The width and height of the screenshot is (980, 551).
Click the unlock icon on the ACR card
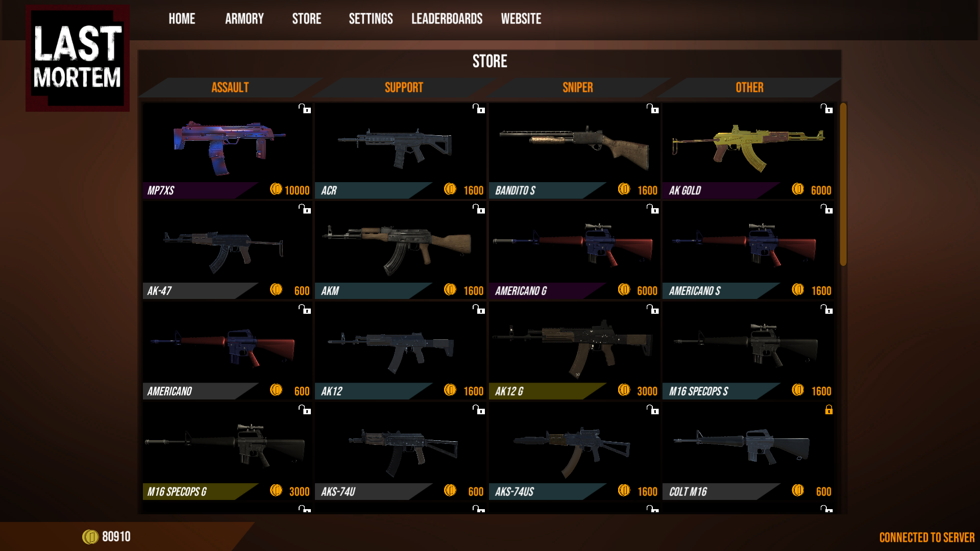479,109
